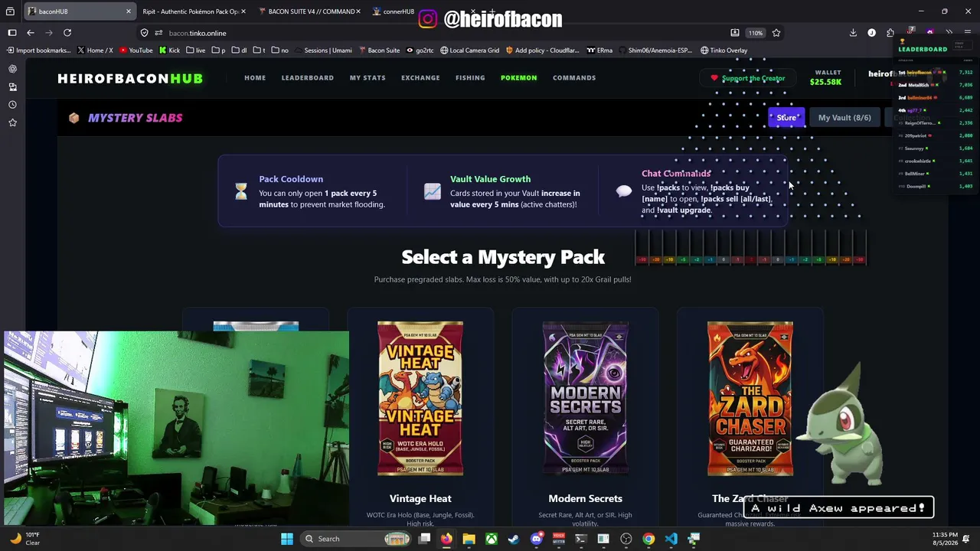Open Google Chrome from the taskbar

[x=648, y=539]
